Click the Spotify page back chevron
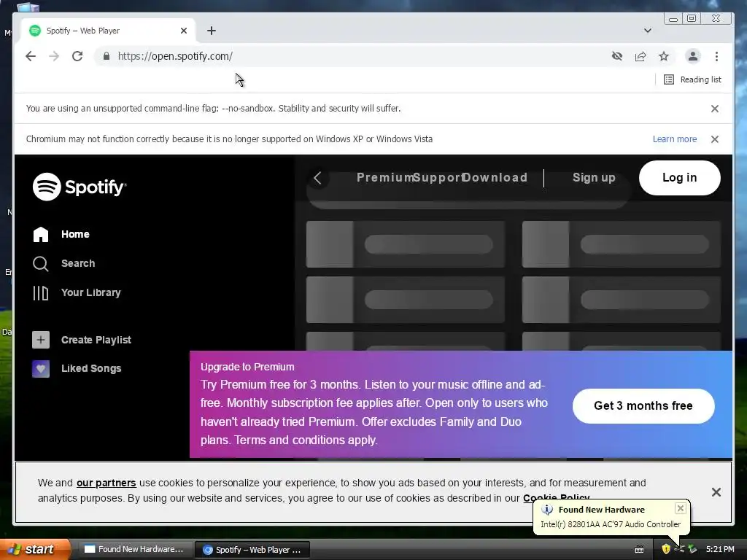 tap(318, 178)
